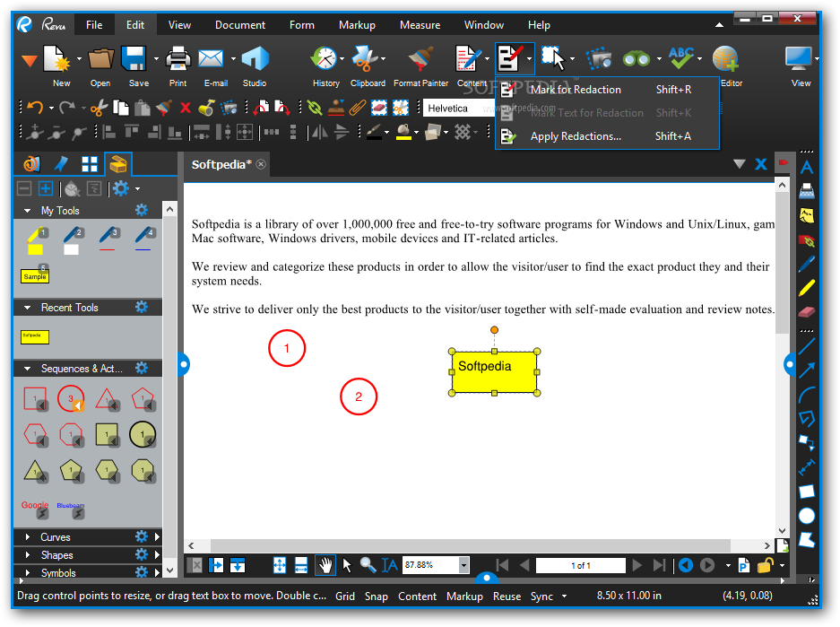Run the ABC spell check icon

click(x=681, y=58)
